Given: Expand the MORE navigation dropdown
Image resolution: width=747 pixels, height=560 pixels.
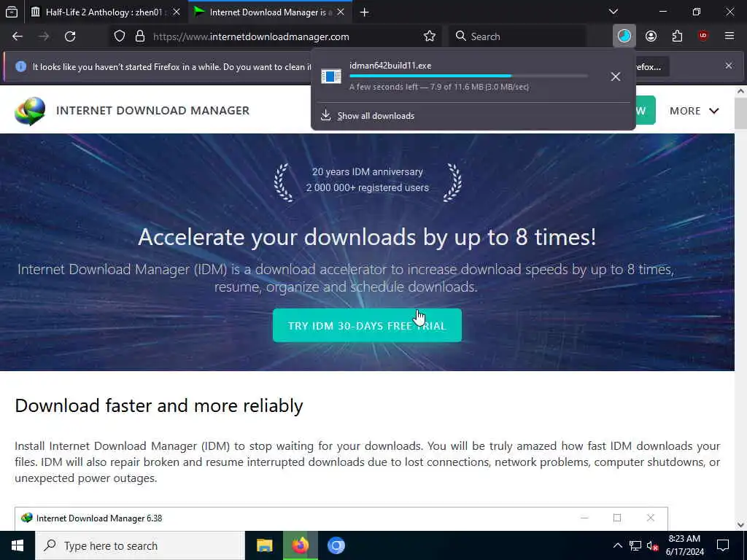Looking at the screenshot, I should 694,111.
